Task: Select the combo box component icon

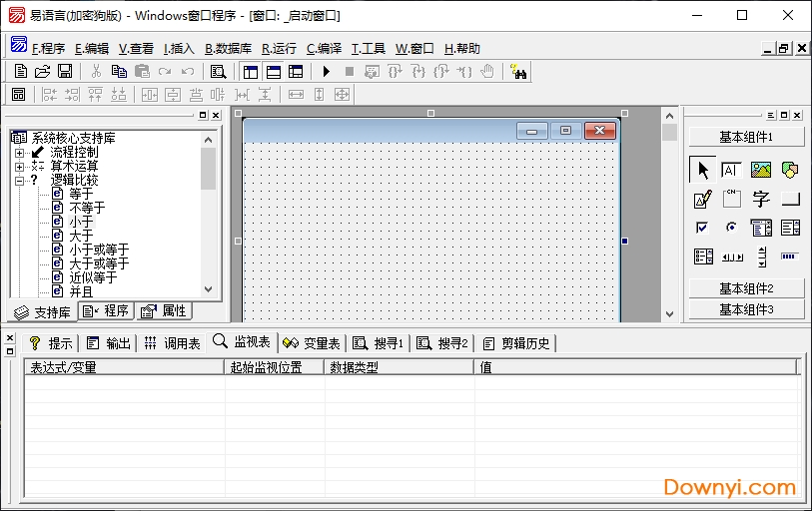Action: click(761, 228)
